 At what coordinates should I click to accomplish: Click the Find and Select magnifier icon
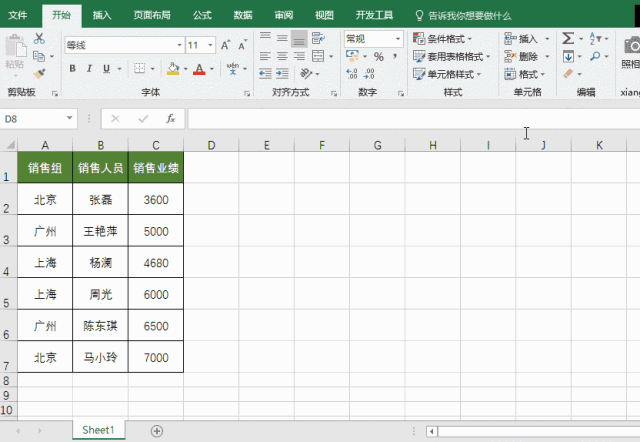[595, 56]
